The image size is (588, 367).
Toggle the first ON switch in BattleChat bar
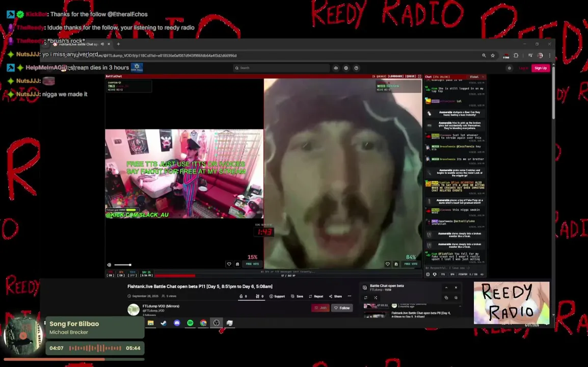pos(110,274)
